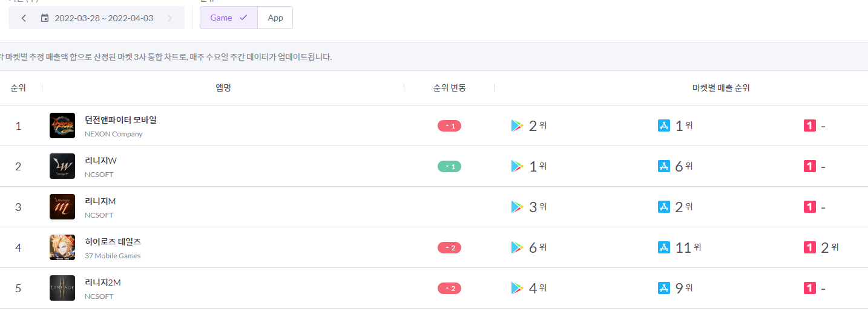Image resolution: width=868 pixels, height=311 pixels.
Task: Click App Store icon in 히어로즈 테일즈 row
Action: click(664, 247)
